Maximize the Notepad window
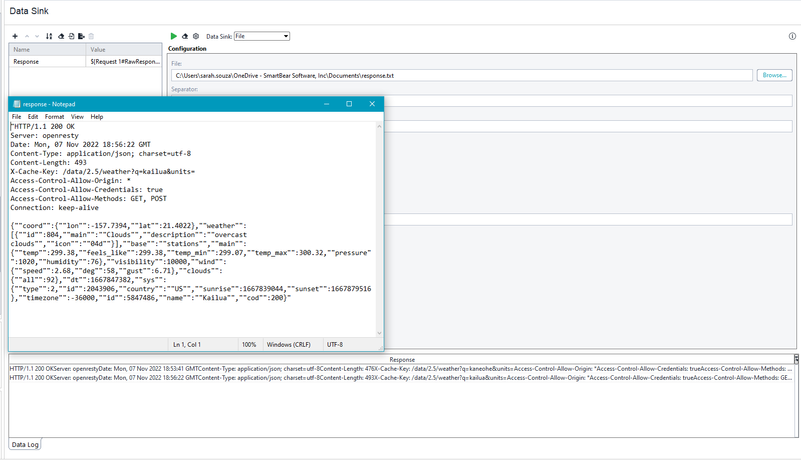The height and width of the screenshot is (460, 801). (x=349, y=104)
